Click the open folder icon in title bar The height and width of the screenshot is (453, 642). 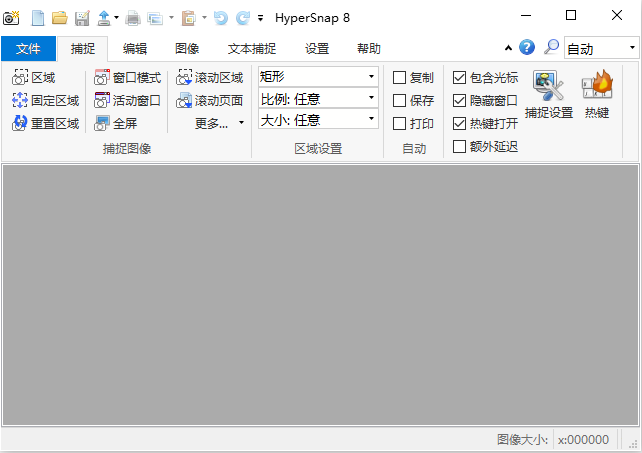59,17
